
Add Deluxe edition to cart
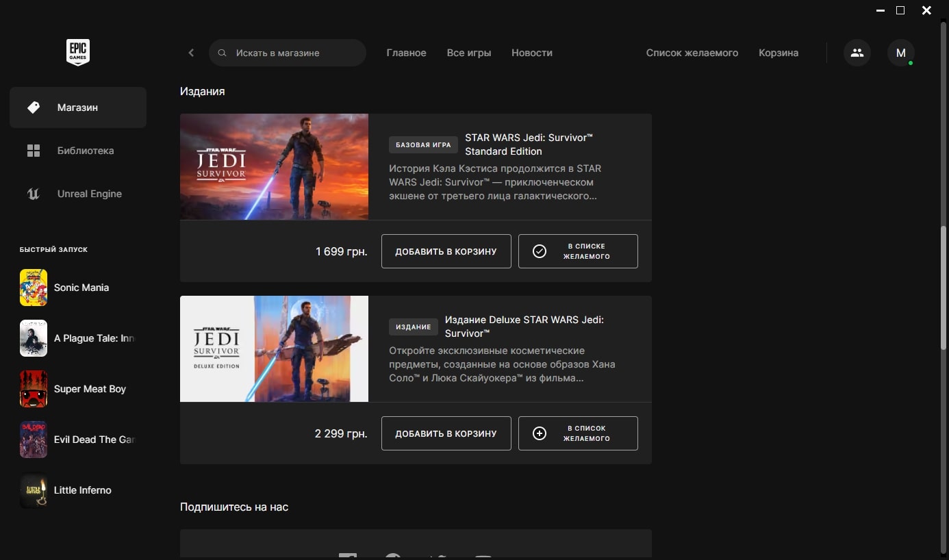(x=446, y=433)
